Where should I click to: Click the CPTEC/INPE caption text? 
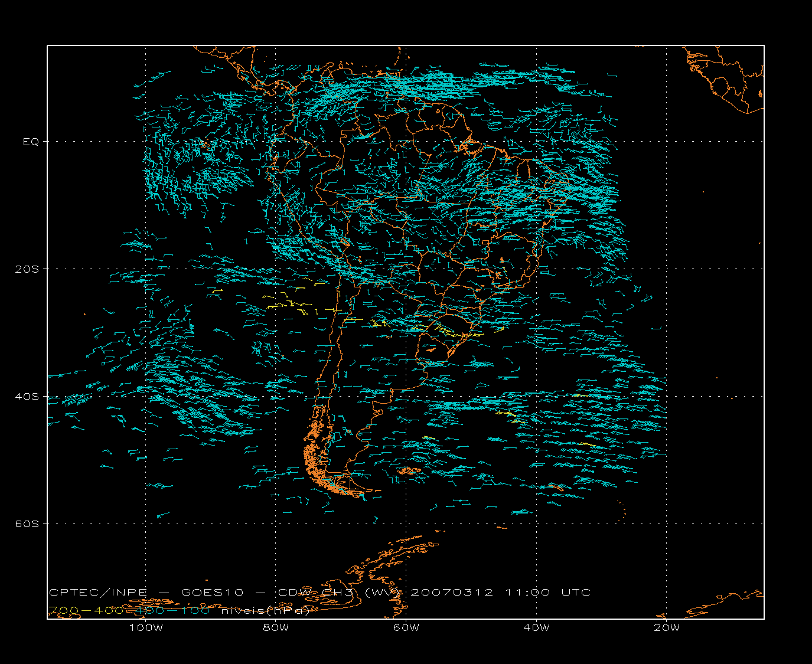click(97, 593)
